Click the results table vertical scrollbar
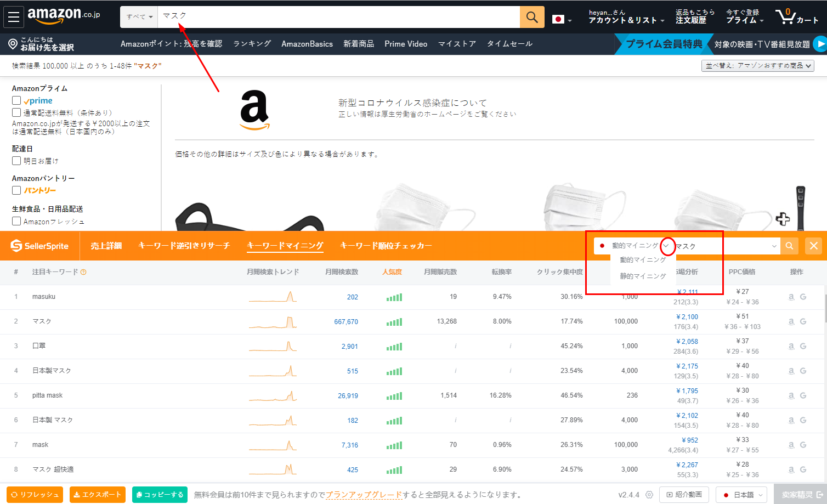Viewport: 827px width, 504px height. pos(825,310)
